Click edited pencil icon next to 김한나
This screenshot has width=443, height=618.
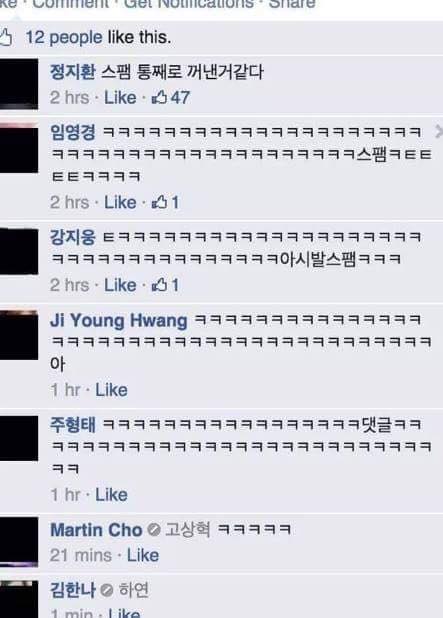(x=106, y=590)
